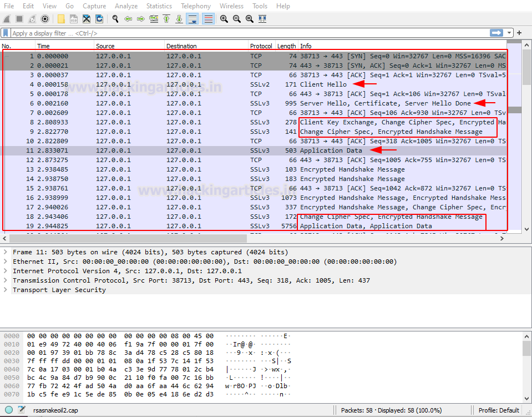Open the View menu
The image size is (532, 417).
coord(49,6)
